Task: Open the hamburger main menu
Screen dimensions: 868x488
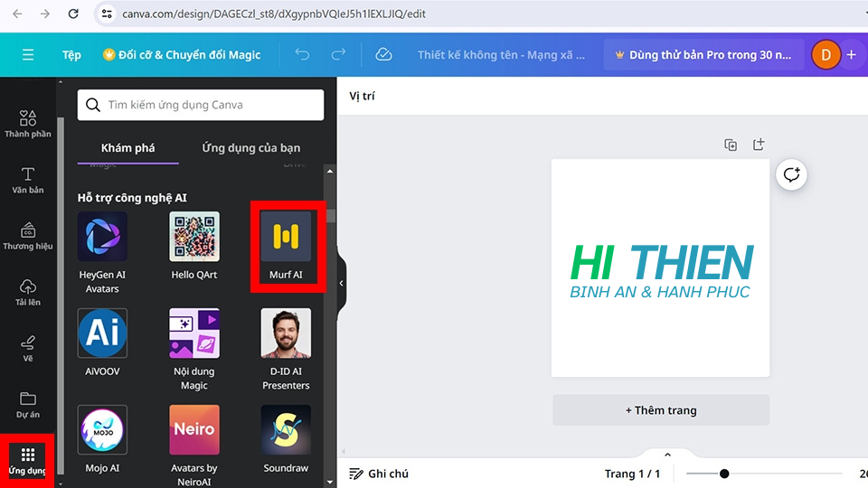Action: point(28,55)
